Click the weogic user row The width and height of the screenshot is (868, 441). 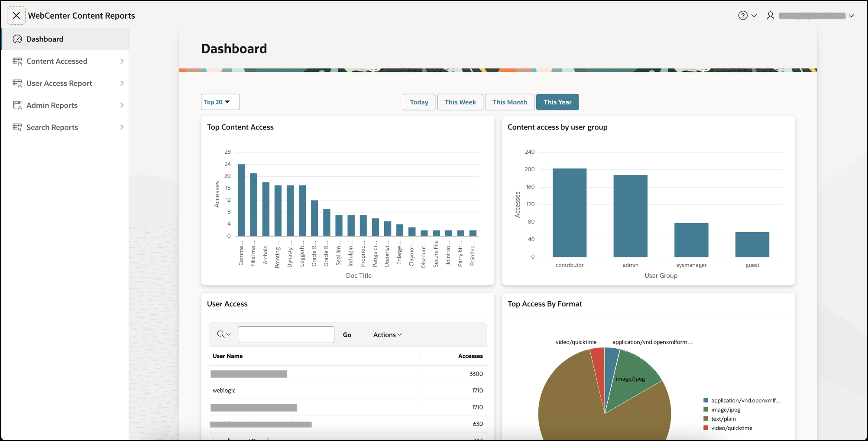[x=348, y=390]
